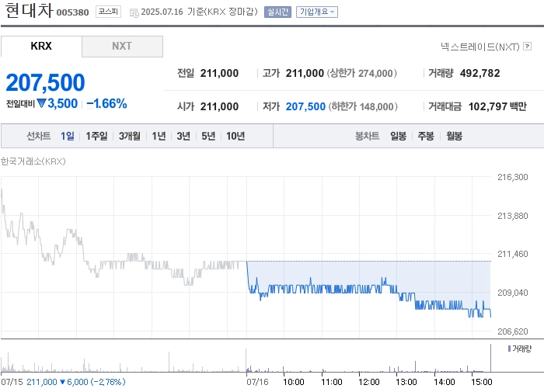The image size is (544, 392).
Task: Open the NXT help question-mark icon
Action: pyautogui.click(x=528, y=46)
